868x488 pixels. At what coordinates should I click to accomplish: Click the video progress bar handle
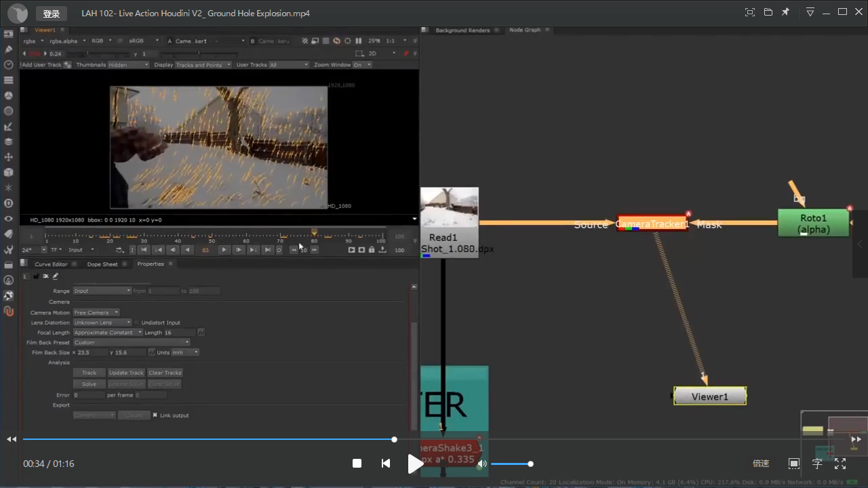coord(394,439)
